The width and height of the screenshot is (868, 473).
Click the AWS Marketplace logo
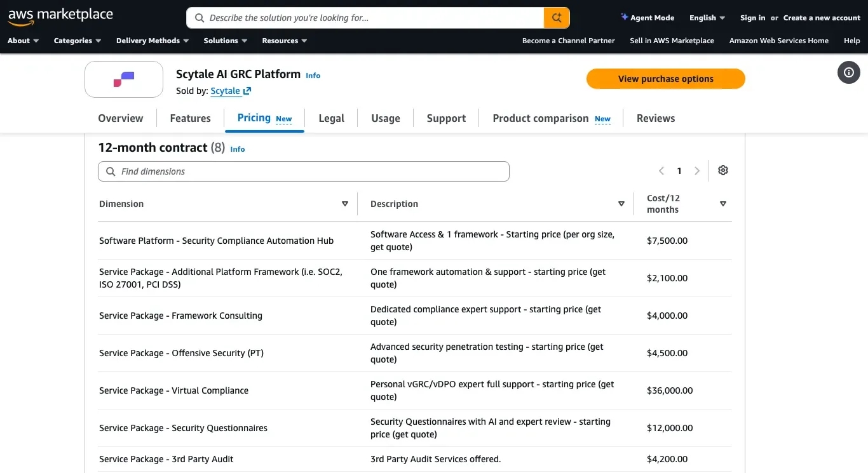pos(60,17)
